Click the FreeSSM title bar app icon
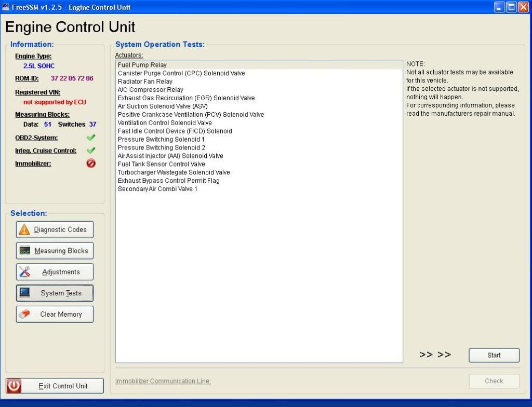 click(5, 7)
